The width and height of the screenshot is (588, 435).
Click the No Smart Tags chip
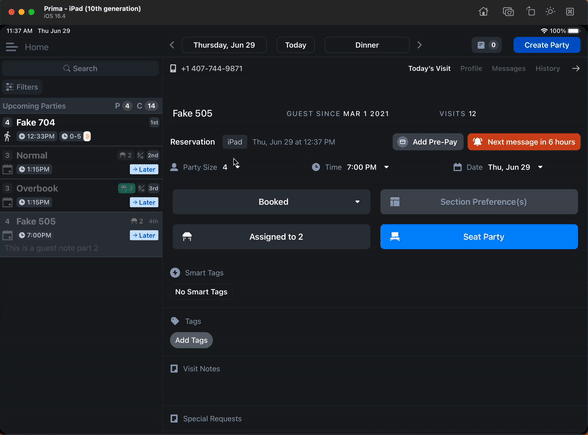click(x=201, y=292)
